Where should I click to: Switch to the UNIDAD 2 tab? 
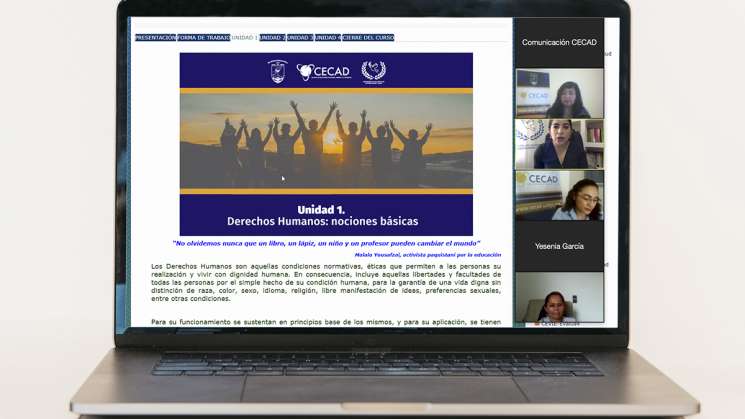pos(272,38)
